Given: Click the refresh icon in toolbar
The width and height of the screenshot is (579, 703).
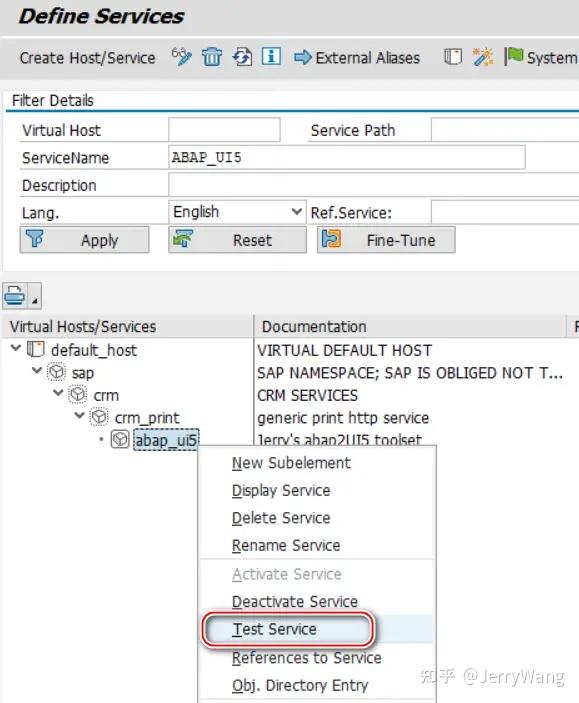Looking at the screenshot, I should coord(242,57).
